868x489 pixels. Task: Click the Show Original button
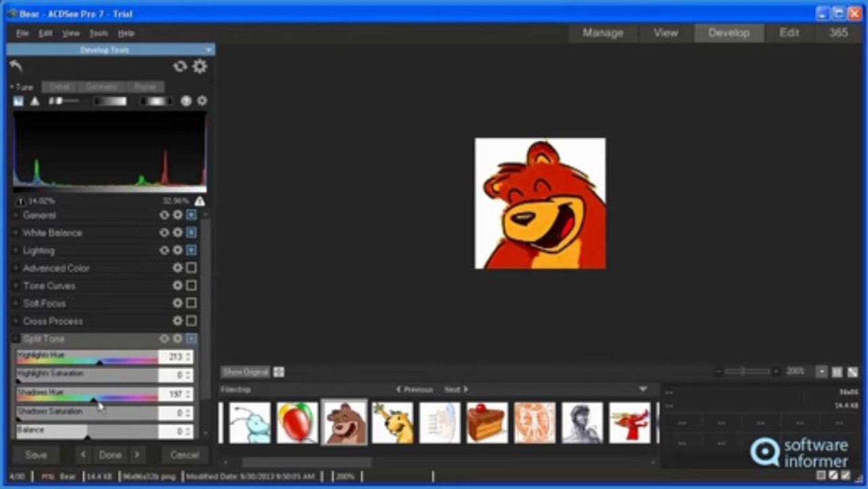point(246,372)
